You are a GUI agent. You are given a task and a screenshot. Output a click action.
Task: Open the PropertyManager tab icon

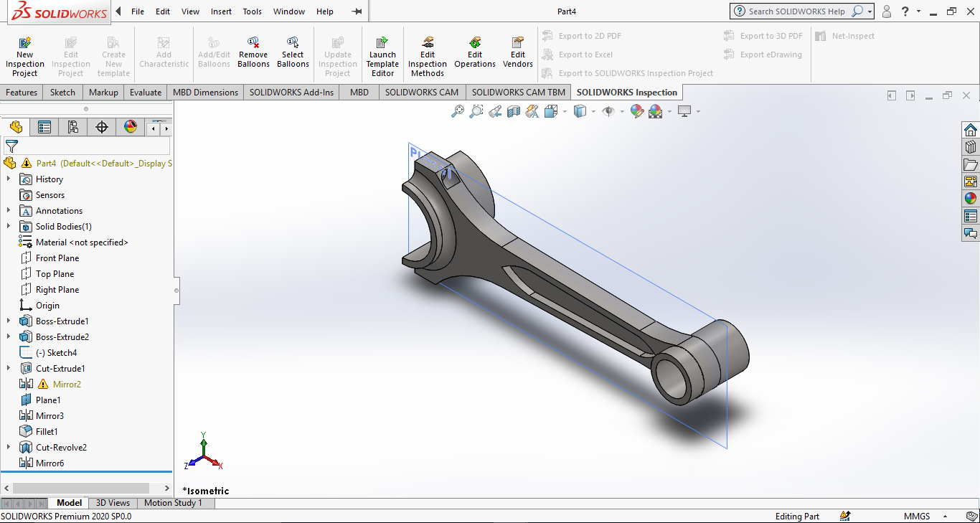(x=44, y=127)
